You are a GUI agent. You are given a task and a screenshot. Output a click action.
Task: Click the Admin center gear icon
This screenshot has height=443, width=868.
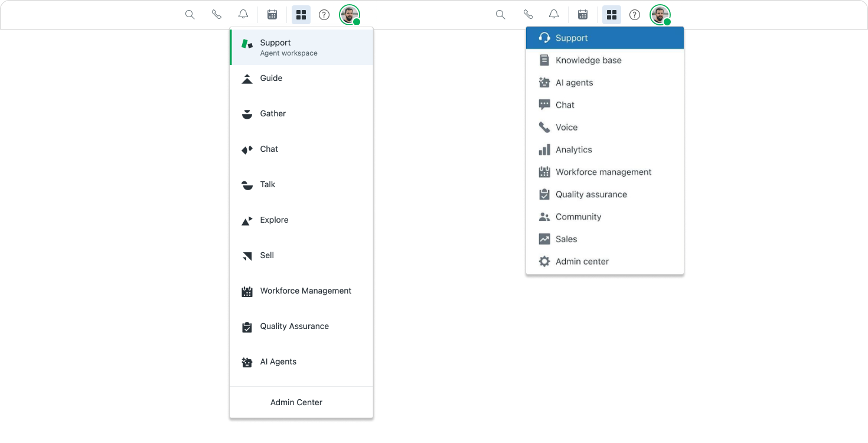coord(544,262)
